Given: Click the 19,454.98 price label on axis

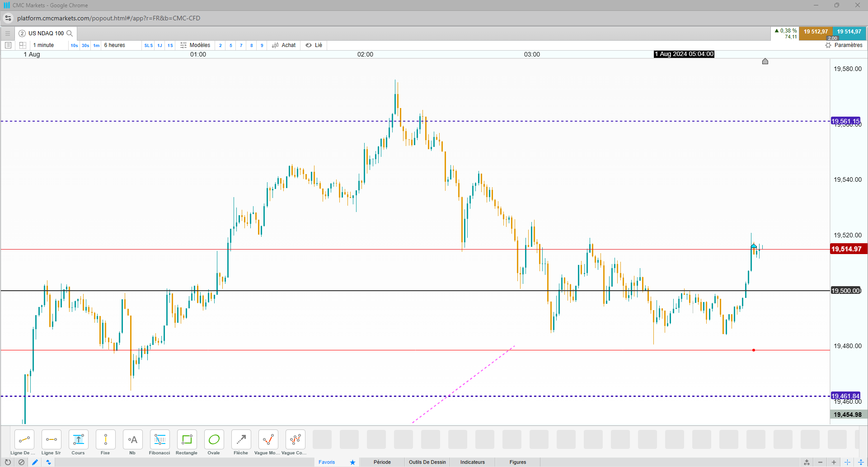Looking at the screenshot, I should [848, 415].
